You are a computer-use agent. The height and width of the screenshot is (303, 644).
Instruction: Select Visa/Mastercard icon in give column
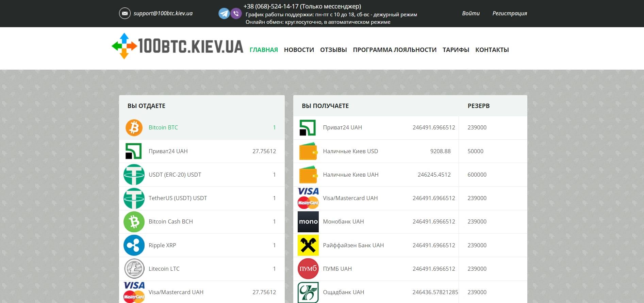(134, 292)
